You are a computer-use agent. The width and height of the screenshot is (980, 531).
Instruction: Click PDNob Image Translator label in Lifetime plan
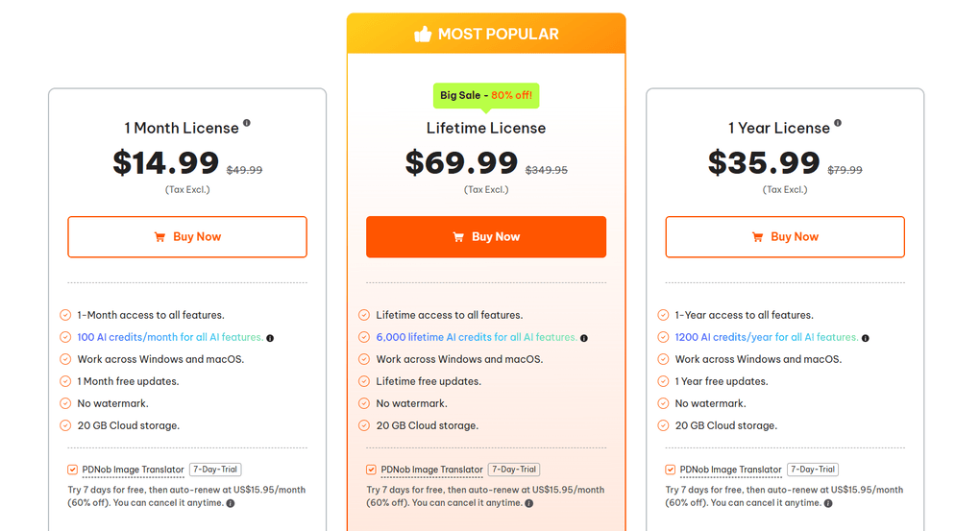click(431, 470)
